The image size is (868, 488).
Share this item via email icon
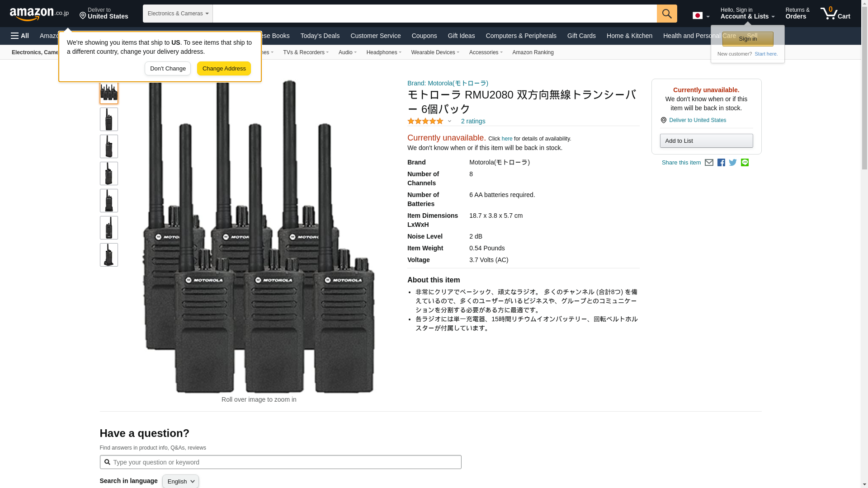(709, 163)
